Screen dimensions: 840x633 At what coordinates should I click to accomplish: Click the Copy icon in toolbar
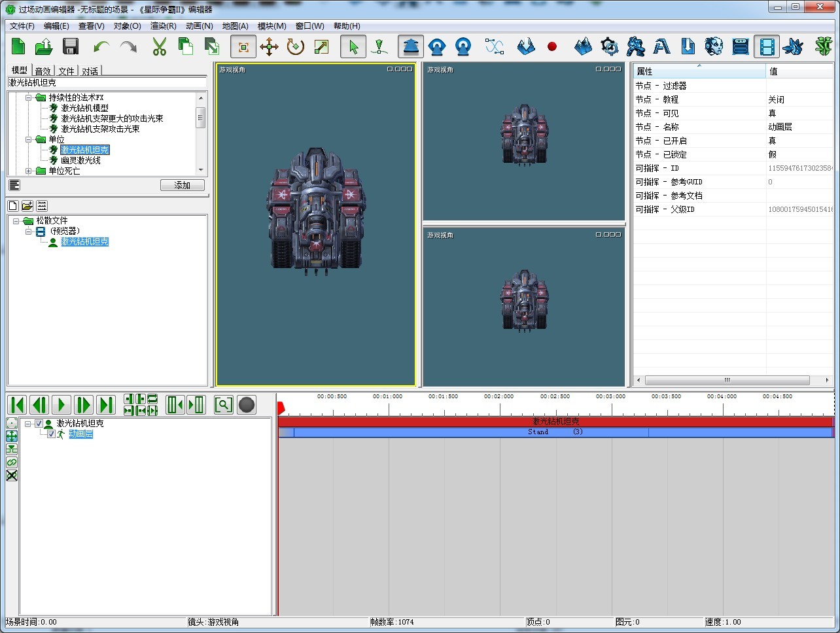click(186, 46)
